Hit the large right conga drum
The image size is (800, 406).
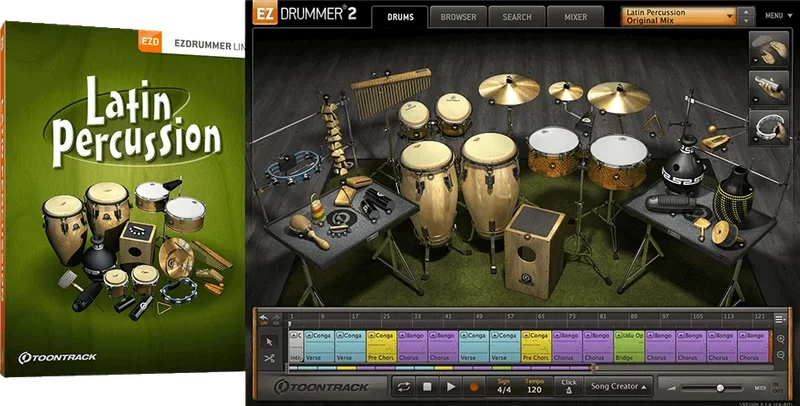click(x=490, y=184)
